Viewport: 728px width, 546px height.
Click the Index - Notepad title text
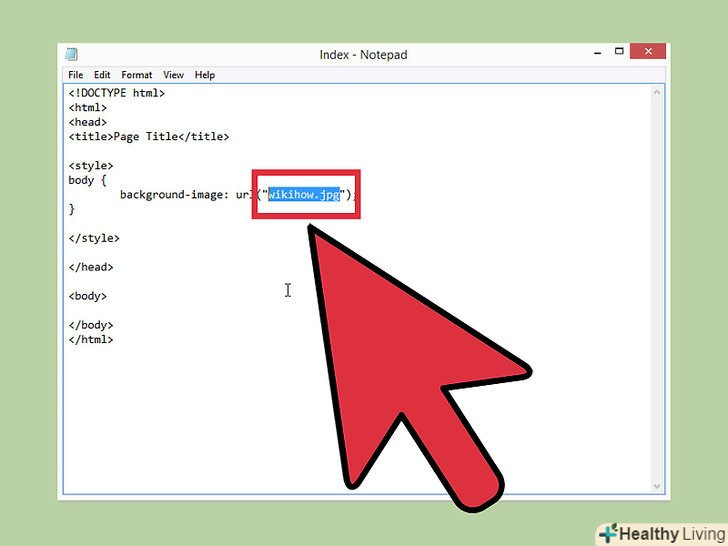pos(364,55)
